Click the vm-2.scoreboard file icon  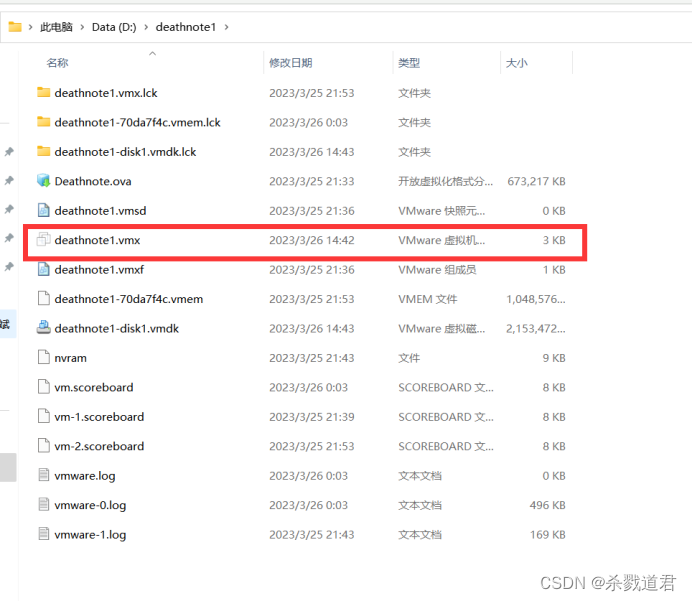[43, 446]
